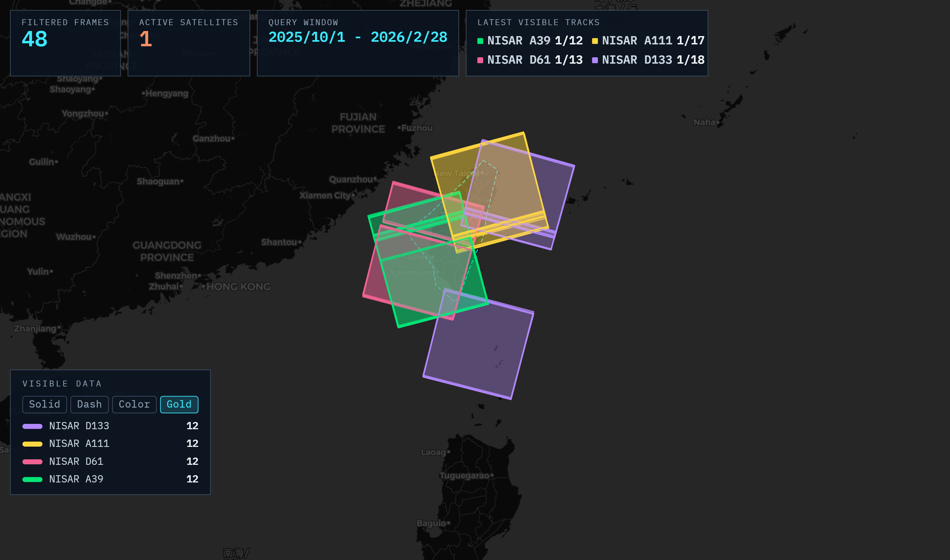950x560 pixels.
Task: Click the NISAR D133 purple legend swatch
Action: tap(32, 426)
